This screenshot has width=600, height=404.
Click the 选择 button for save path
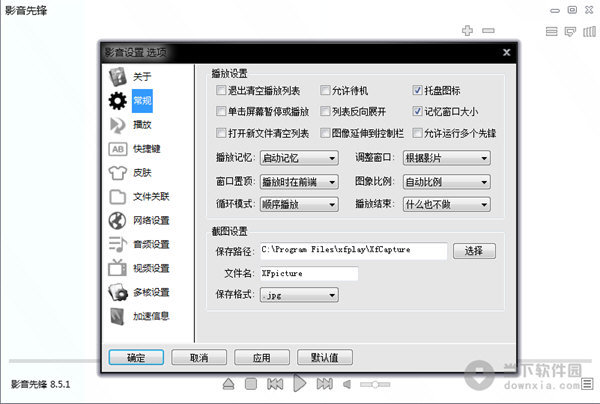click(x=474, y=251)
